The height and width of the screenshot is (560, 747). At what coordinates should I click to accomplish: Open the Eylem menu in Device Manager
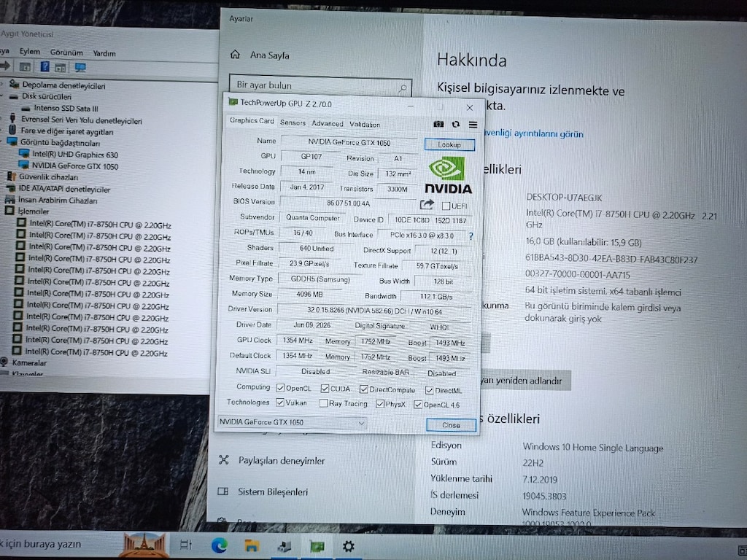coord(29,52)
